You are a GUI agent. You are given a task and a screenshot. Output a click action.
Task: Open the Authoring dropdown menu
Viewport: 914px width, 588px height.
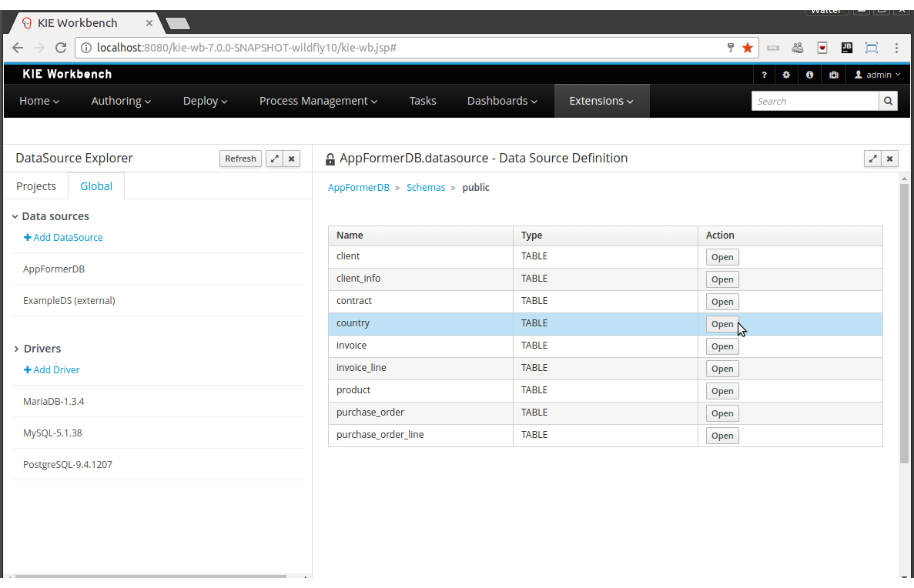point(121,101)
